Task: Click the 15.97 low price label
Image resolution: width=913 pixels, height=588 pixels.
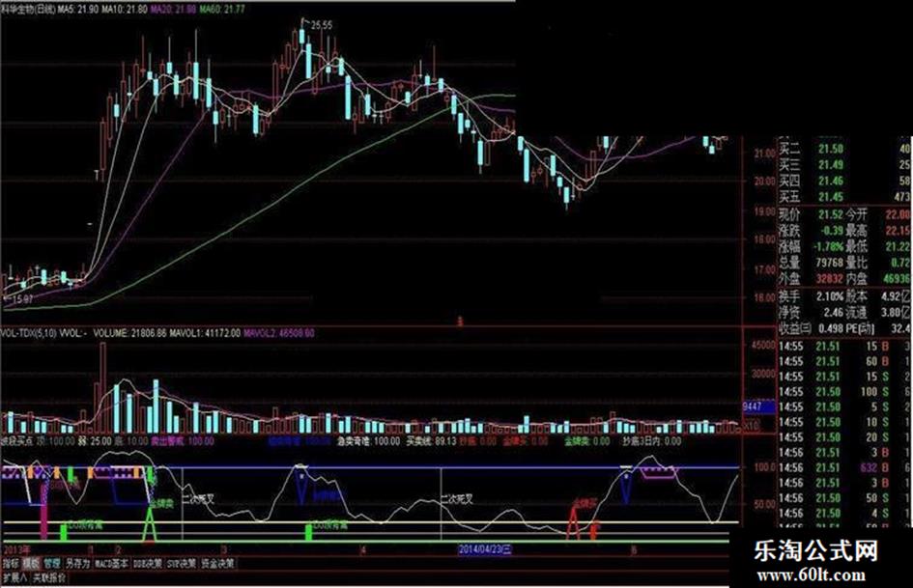Action: [22, 299]
